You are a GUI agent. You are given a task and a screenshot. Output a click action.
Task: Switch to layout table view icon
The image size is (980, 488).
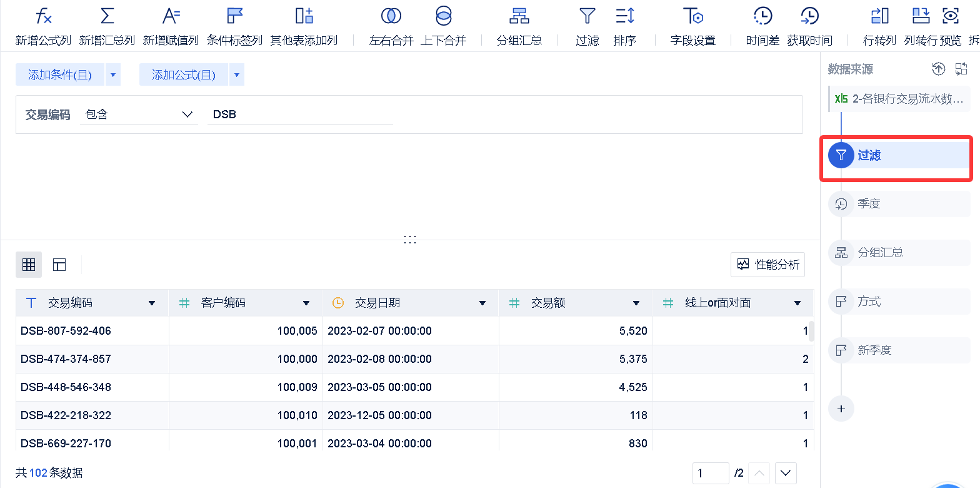(x=59, y=265)
